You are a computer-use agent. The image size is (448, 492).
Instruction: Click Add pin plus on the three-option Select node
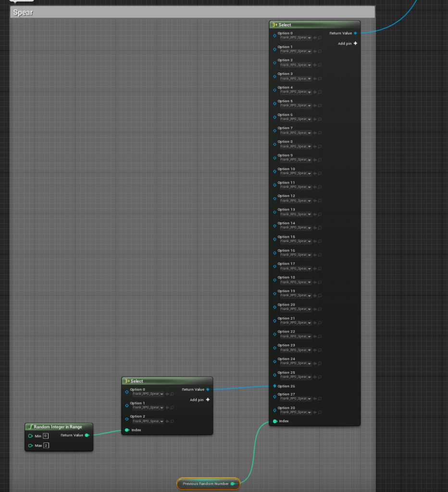point(208,400)
